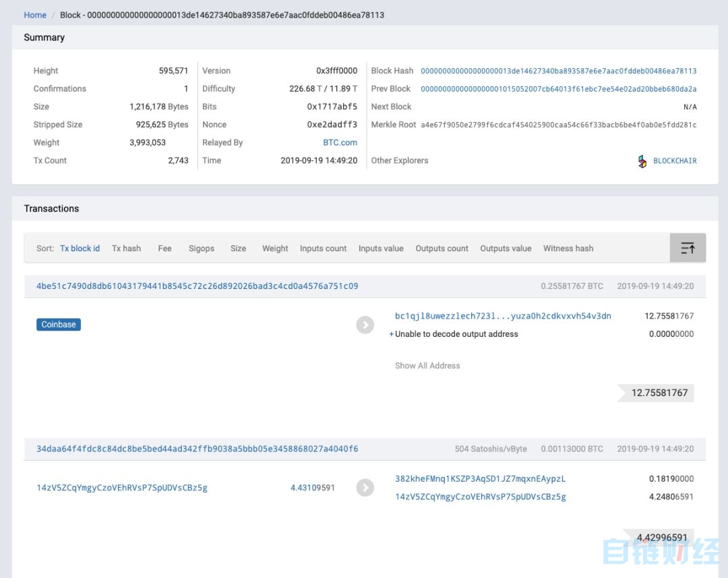This screenshot has height=578, width=728.
Task: Go to the Home breadcrumb link
Action: [35, 15]
